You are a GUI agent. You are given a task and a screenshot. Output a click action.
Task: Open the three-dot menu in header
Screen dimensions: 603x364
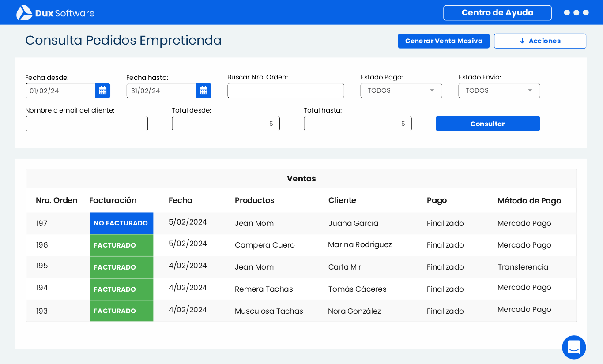coord(577,13)
